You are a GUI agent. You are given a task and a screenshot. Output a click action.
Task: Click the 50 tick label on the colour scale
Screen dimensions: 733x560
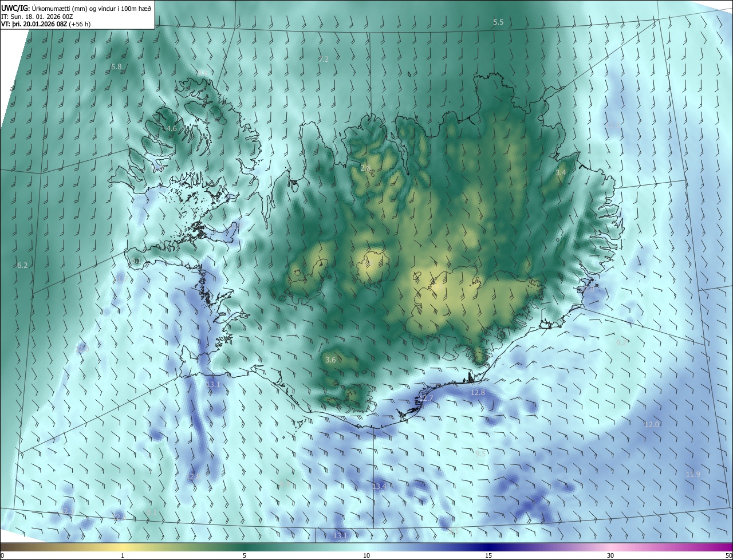[x=728, y=555]
